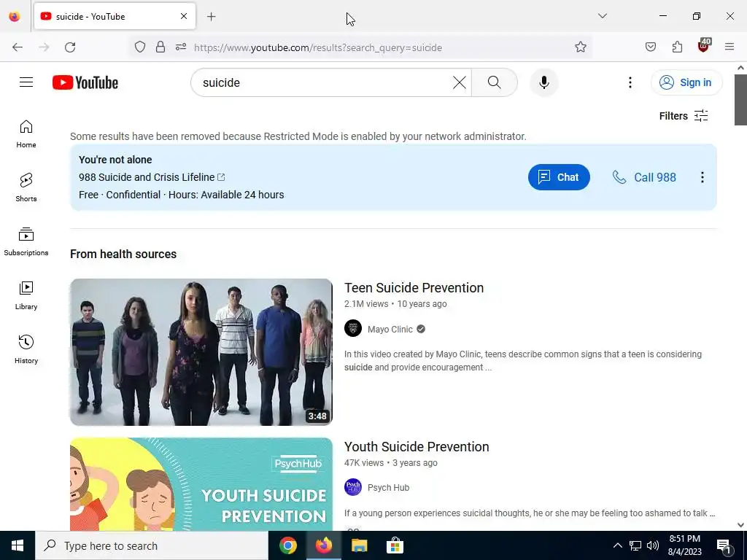Click the Youth Suicide Prevention title
This screenshot has width=747, height=560.
click(x=417, y=447)
